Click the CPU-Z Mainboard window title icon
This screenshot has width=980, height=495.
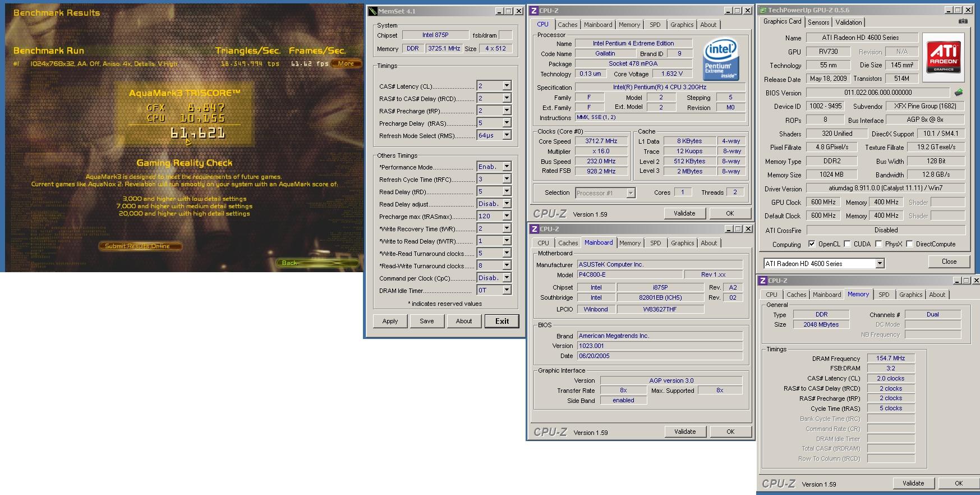(535, 229)
